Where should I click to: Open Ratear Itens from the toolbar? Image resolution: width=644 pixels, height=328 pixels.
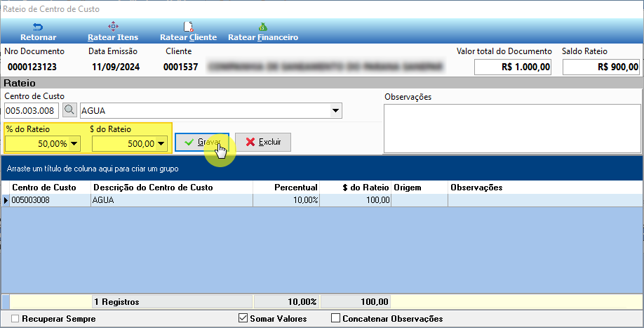[113, 32]
